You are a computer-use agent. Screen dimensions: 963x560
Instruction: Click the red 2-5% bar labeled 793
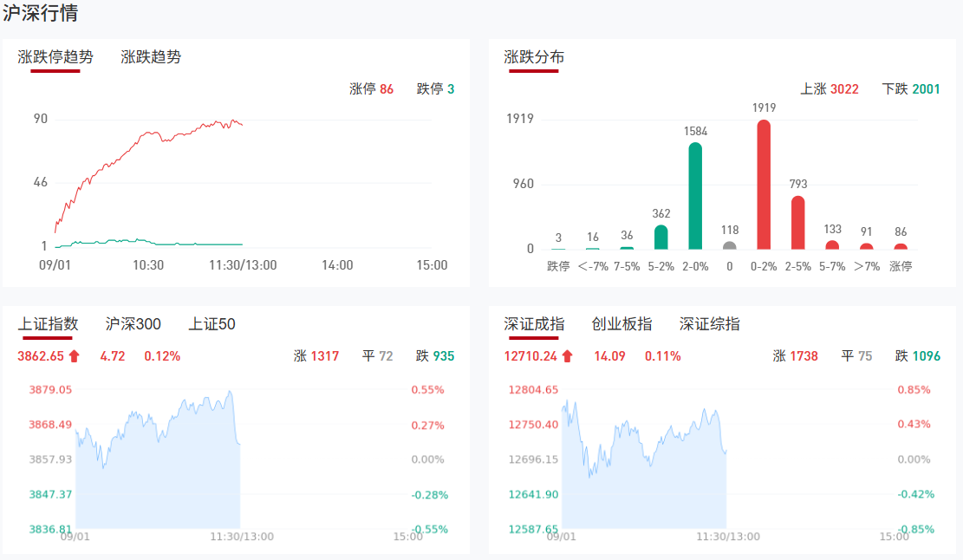coord(797,223)
